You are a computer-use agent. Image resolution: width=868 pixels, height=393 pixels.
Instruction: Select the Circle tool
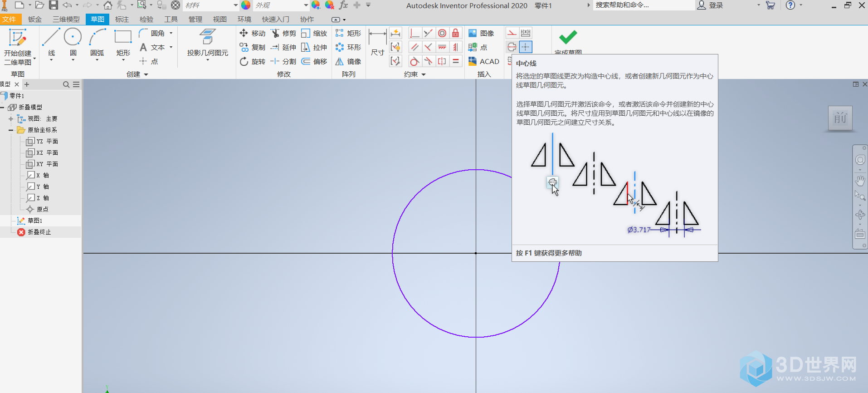point(73,44)
